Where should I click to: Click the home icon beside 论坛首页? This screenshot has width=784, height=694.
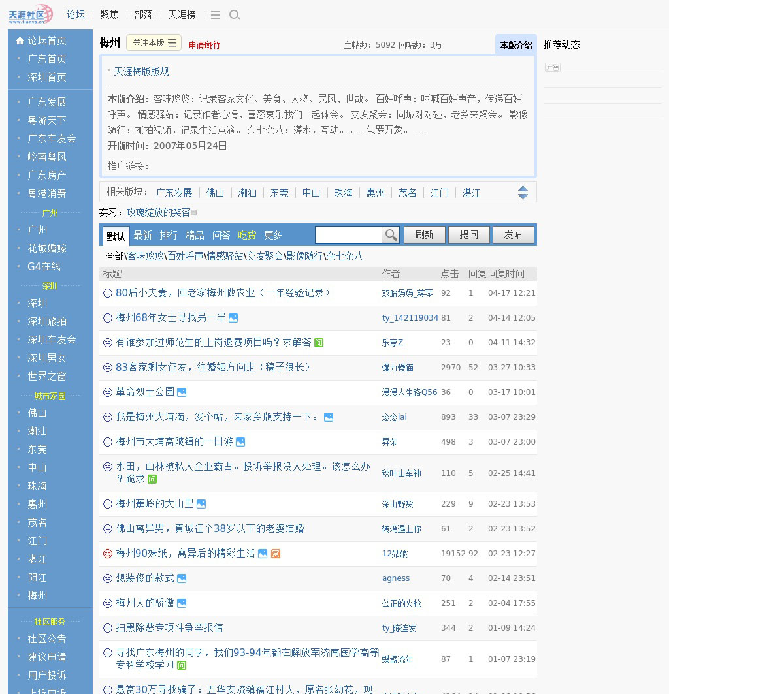coord(20,40)
